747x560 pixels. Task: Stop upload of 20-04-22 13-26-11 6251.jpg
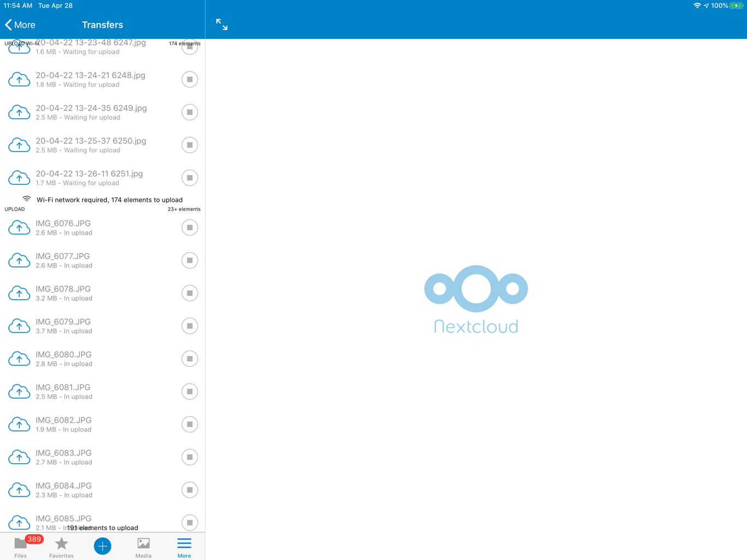click(190, 178)
